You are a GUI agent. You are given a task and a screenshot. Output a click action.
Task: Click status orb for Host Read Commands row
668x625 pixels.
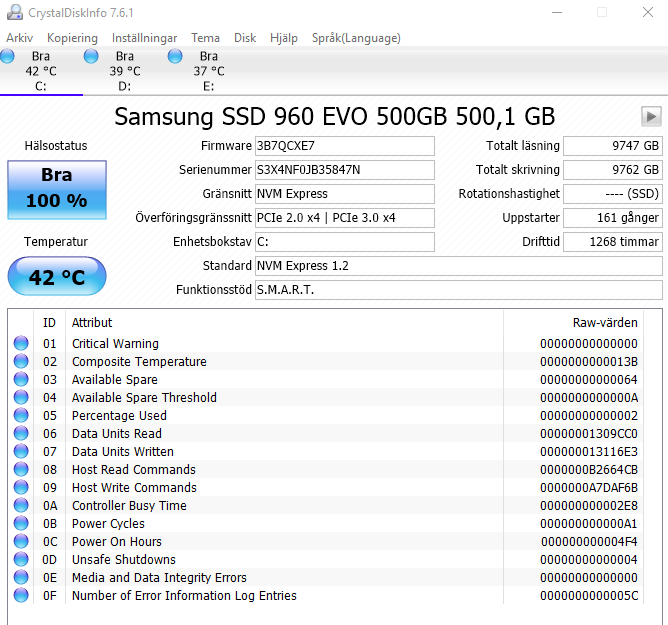(21, 469)
